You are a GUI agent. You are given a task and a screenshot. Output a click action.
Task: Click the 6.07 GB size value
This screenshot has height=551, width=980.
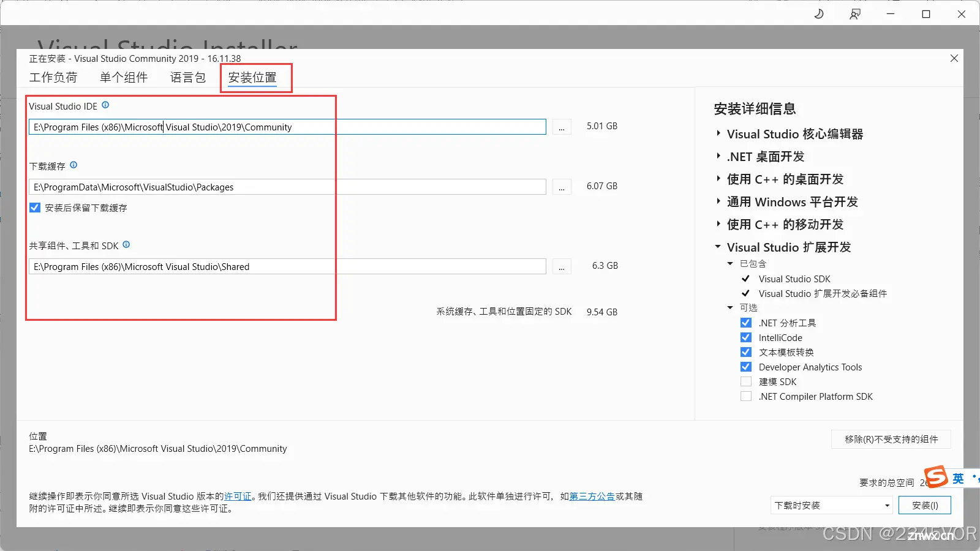click(602, 186)
